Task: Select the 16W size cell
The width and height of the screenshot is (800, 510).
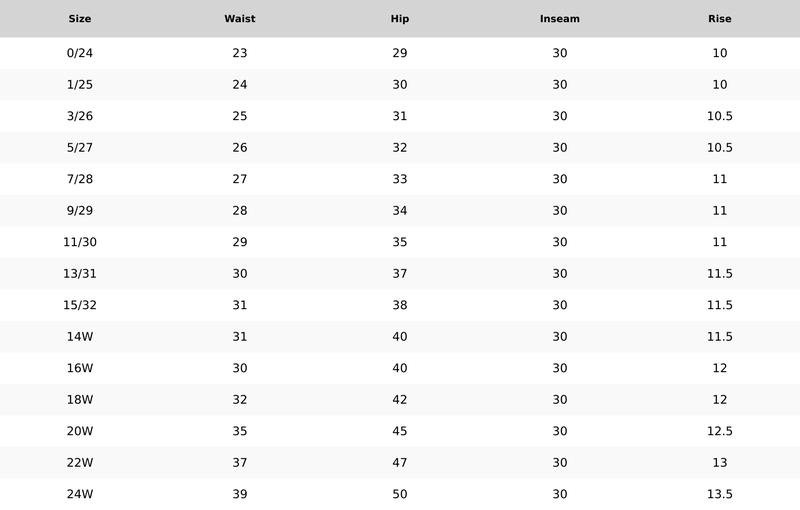Action: point(80,368)
